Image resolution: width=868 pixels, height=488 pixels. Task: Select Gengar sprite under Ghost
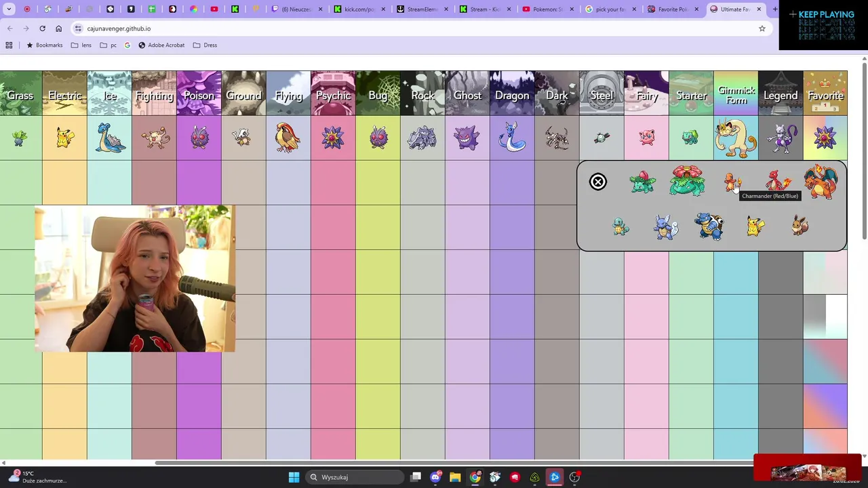(x=467, y=138)
